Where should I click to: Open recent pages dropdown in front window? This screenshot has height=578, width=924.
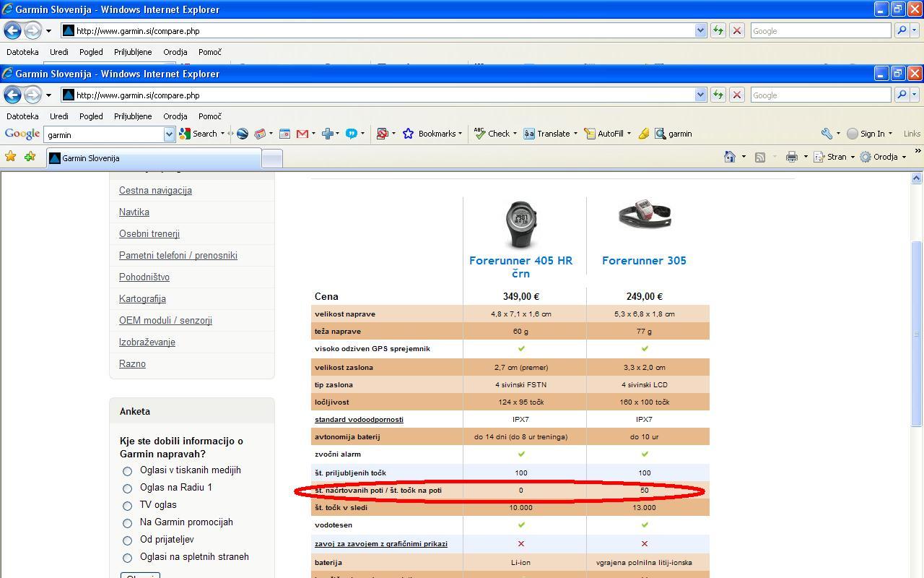[x=48, y=95]
